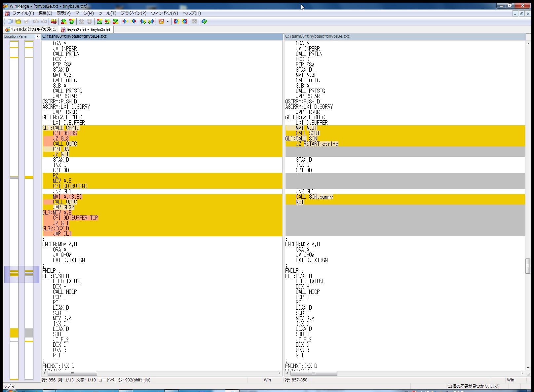
Task: Click the Copy to left arrow icon
Action: [133, 21]
